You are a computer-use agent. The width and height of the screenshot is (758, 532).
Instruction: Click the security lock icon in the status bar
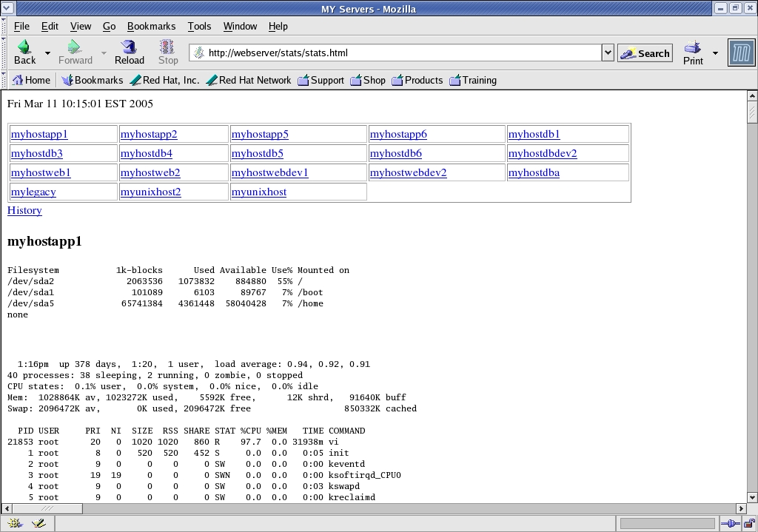749,523
